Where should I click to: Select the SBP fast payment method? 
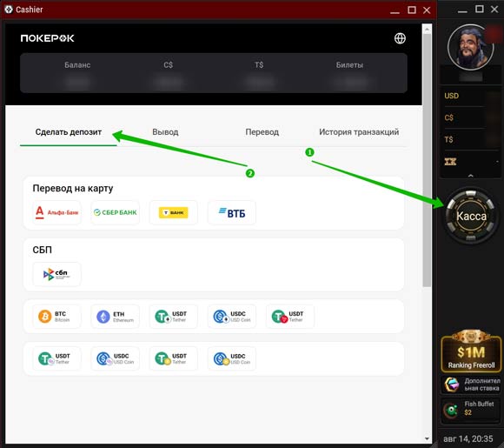(x=56, y=274)
